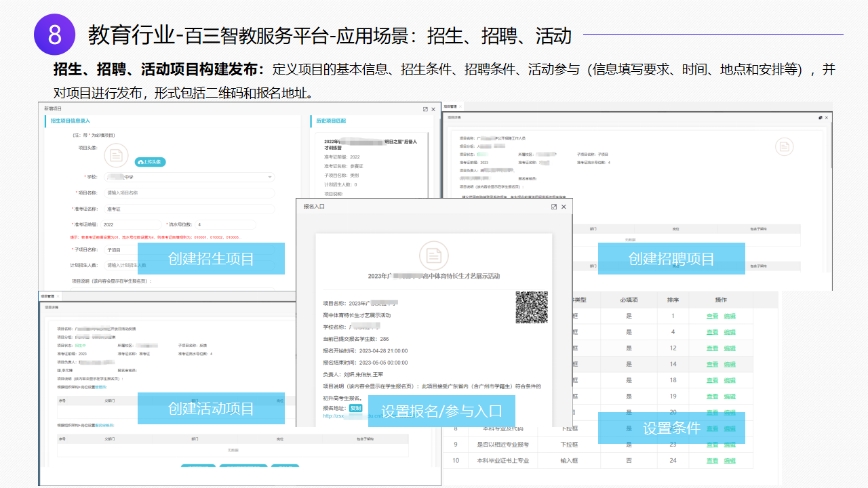Click 编辑 in the row with 排序 12
The height and width of the screenshot is (488, 868).
(730, 348)
